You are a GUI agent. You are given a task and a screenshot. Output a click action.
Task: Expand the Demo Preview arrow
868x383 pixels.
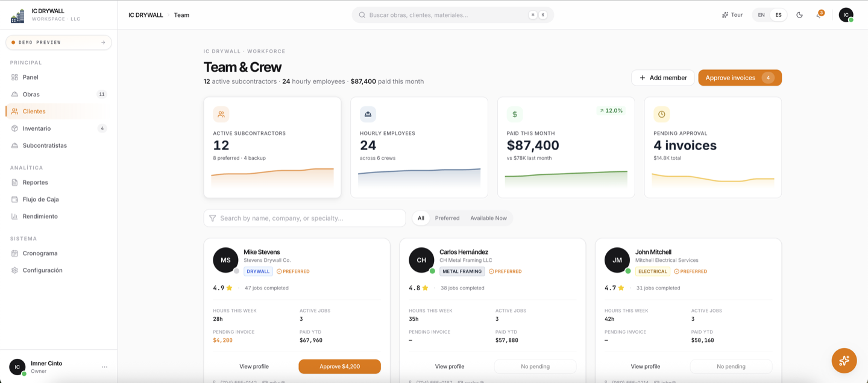click(x=103, y=42)
